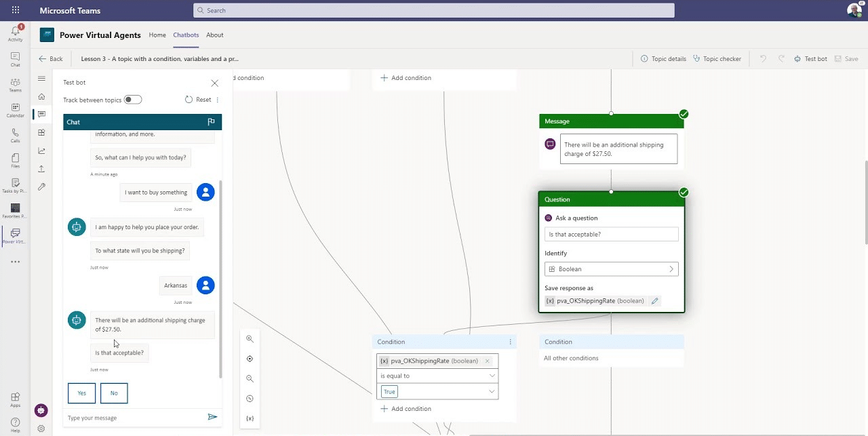Recenter the canvas with target icon
This screenshot has height=436, width=868.
pyautogui.click(x=250, y=359)
